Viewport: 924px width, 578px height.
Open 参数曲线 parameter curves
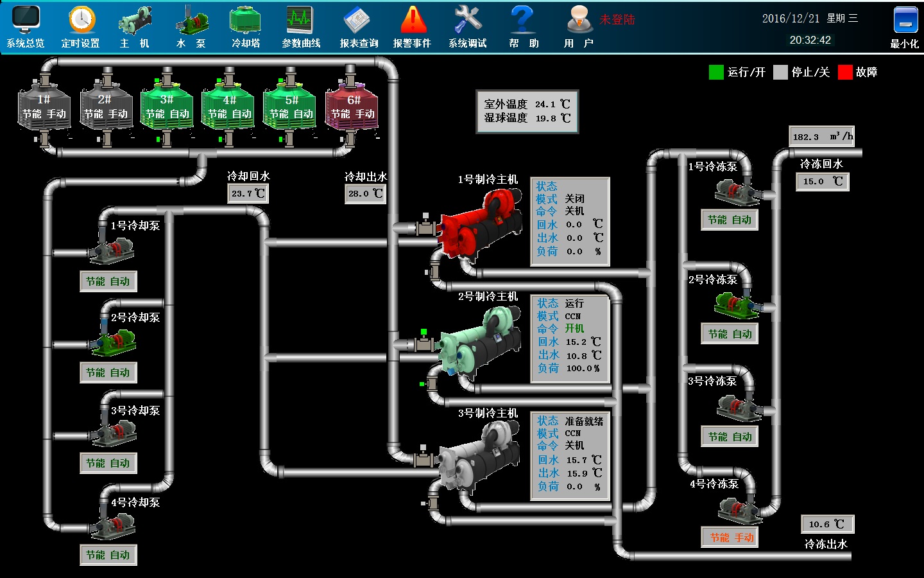coord(300,26)
